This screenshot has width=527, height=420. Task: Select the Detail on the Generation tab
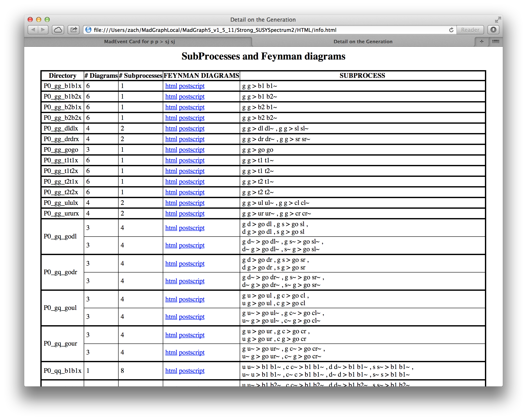(363, 42)
